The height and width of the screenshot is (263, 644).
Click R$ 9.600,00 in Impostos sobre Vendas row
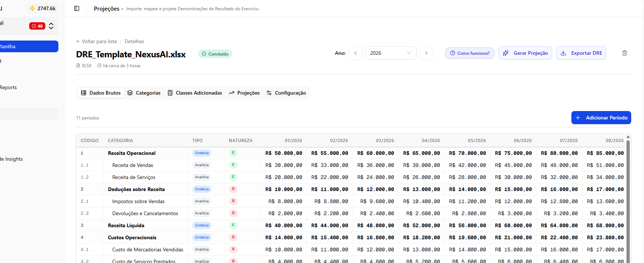coord(377,201)
